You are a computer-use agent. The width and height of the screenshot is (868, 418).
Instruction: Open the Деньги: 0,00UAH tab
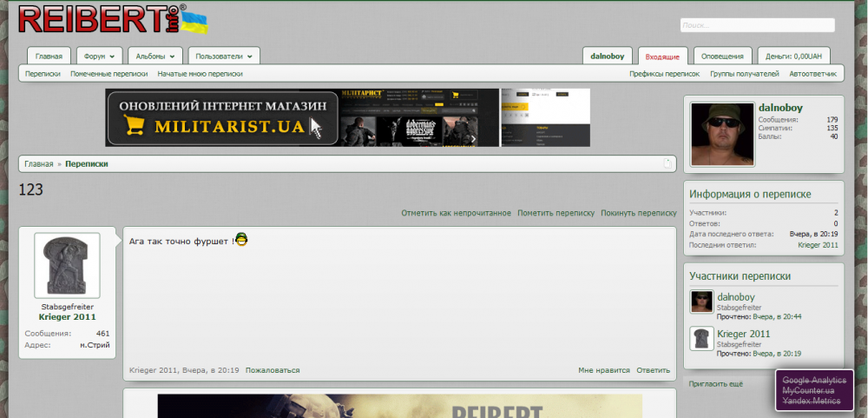click(x=794, y=56)
